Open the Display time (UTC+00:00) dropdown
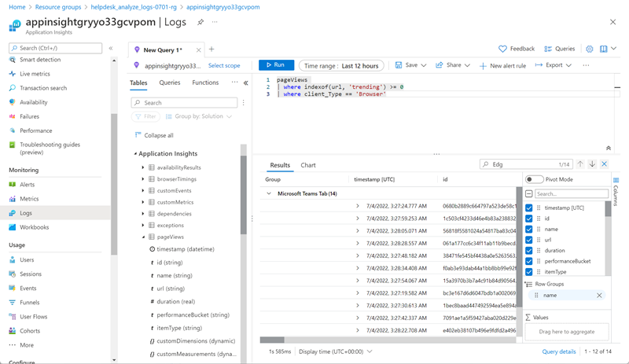This screenshot has height=364, width=629. coord(336,351)
